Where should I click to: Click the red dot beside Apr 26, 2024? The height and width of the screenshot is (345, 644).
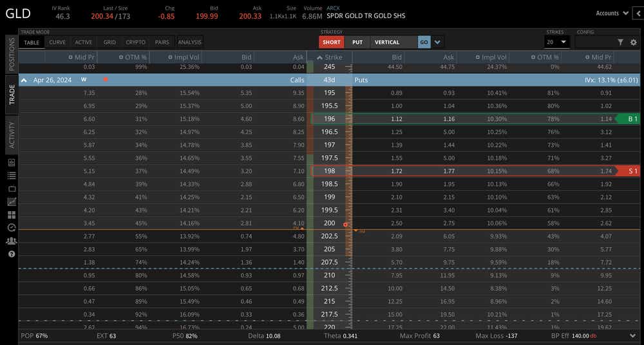106,79
